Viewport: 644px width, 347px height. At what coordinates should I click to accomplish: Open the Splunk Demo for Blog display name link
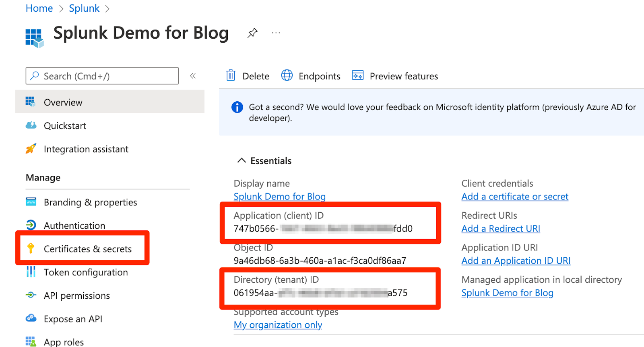point(279,197)
